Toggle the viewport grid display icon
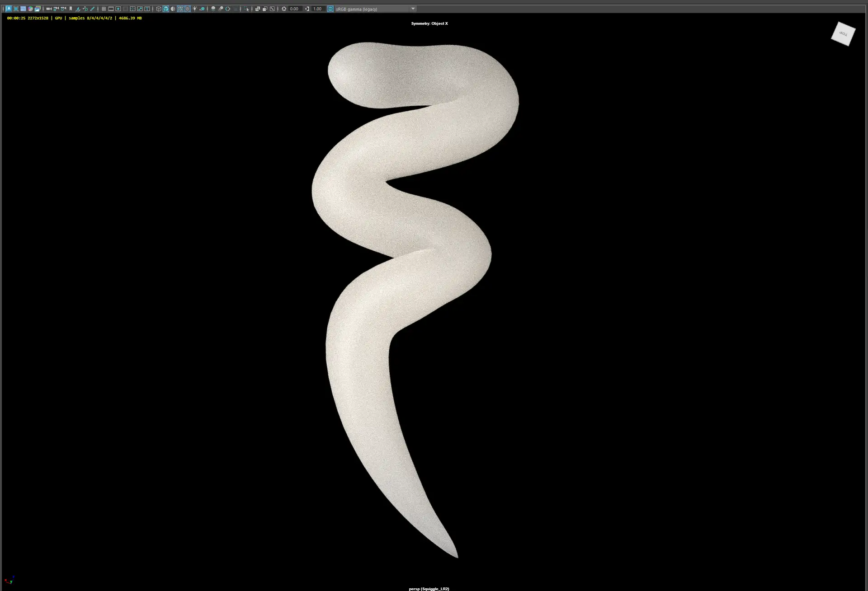The width and height of the screenshot is (868, 591). click(104, 9)
